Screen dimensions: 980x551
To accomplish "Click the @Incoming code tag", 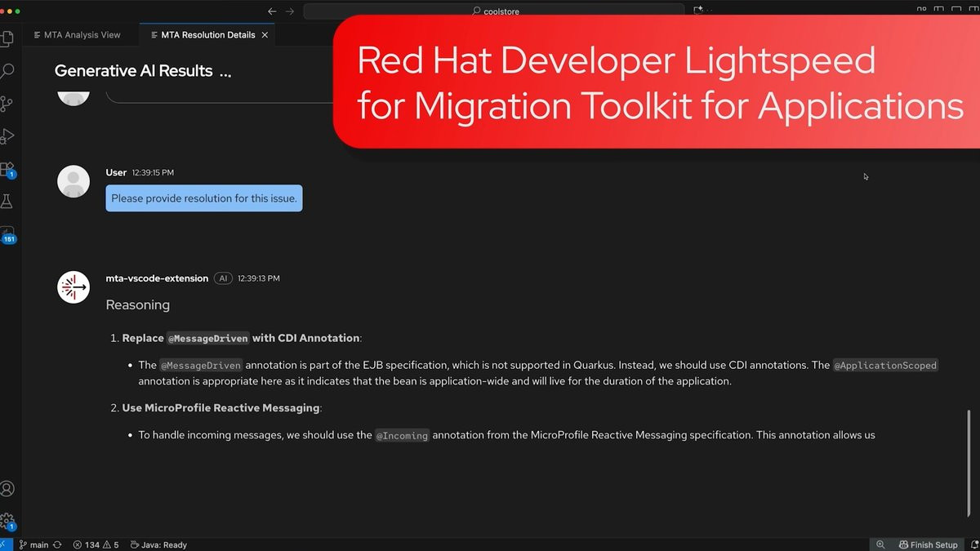I will point(402,436).
